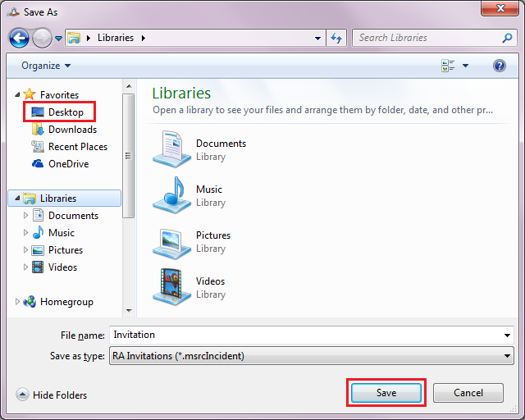525x420 pixels.
Task: Select Desktop under Favorites
Action: 59,112
